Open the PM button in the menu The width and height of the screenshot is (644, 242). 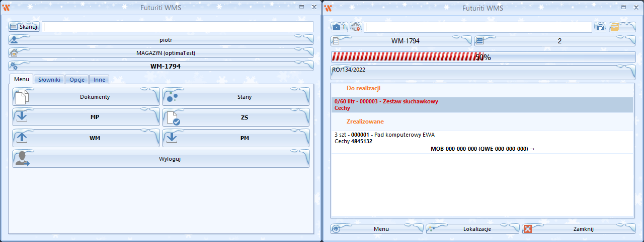[235, 138]
